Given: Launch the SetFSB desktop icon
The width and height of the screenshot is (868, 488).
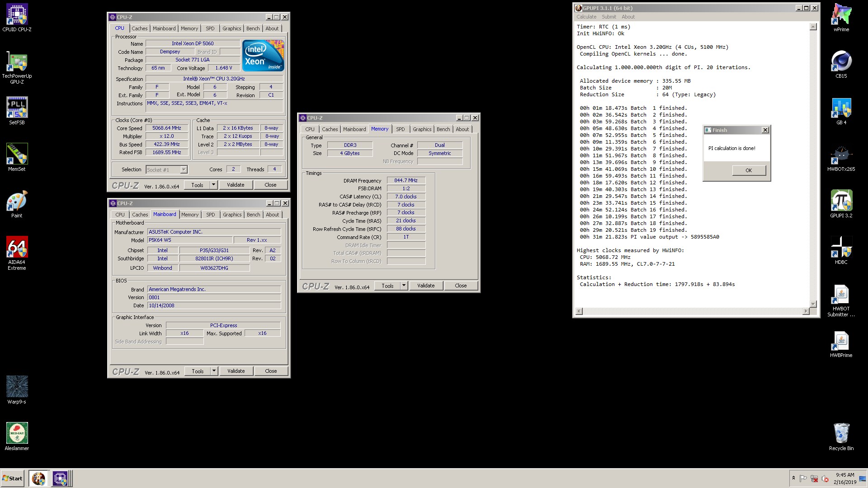Looking at the screenshot, I should [x=17, y=111].
